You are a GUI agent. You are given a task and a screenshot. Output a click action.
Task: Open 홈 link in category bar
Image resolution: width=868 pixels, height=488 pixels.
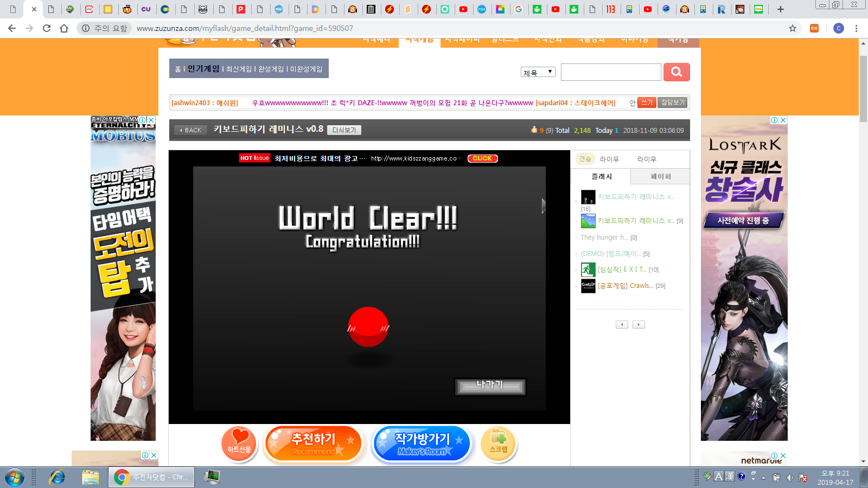click(178, 69)
